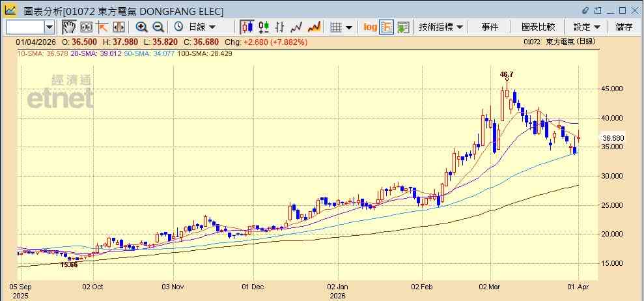Click the clock period icon

pos(178,27)
